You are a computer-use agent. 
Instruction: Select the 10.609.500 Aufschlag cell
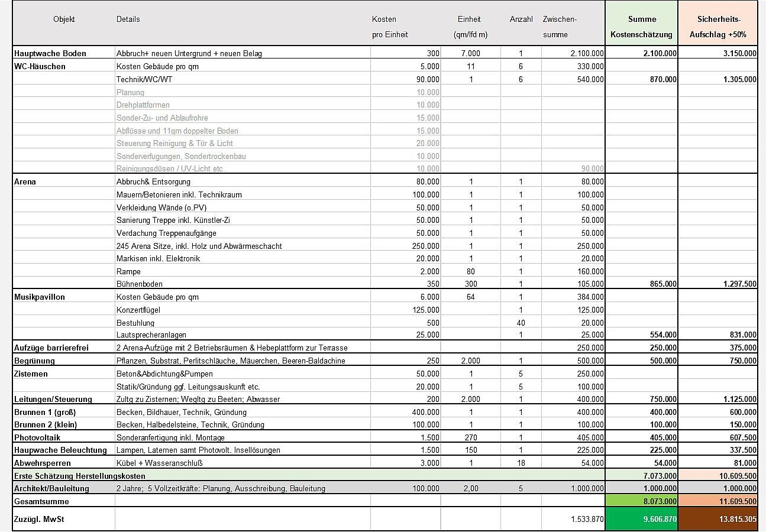717,476
